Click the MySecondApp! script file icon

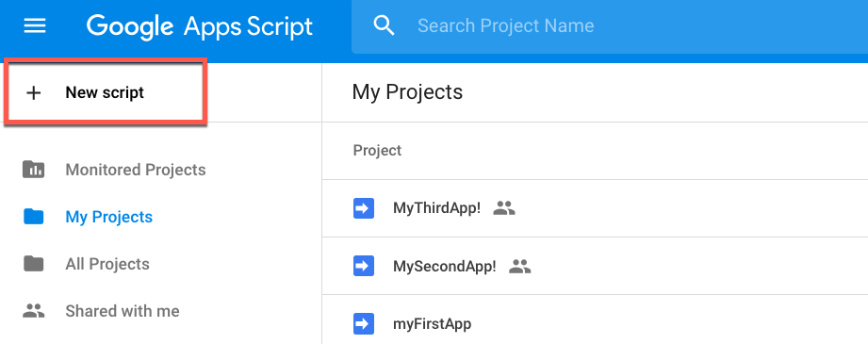364,267
